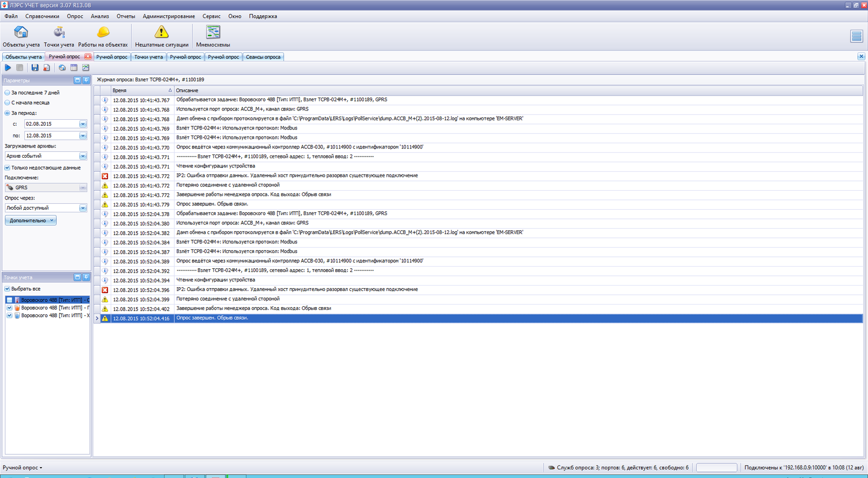868x478 pixels.
Task: Open the Дополнительно dropdown button
Action: tap(30, 221)
